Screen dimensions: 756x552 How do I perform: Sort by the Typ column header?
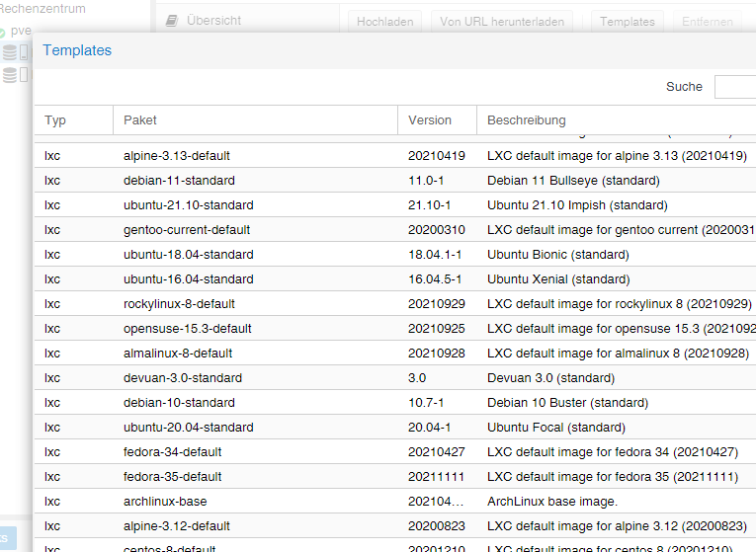click(x=74, y=119)
